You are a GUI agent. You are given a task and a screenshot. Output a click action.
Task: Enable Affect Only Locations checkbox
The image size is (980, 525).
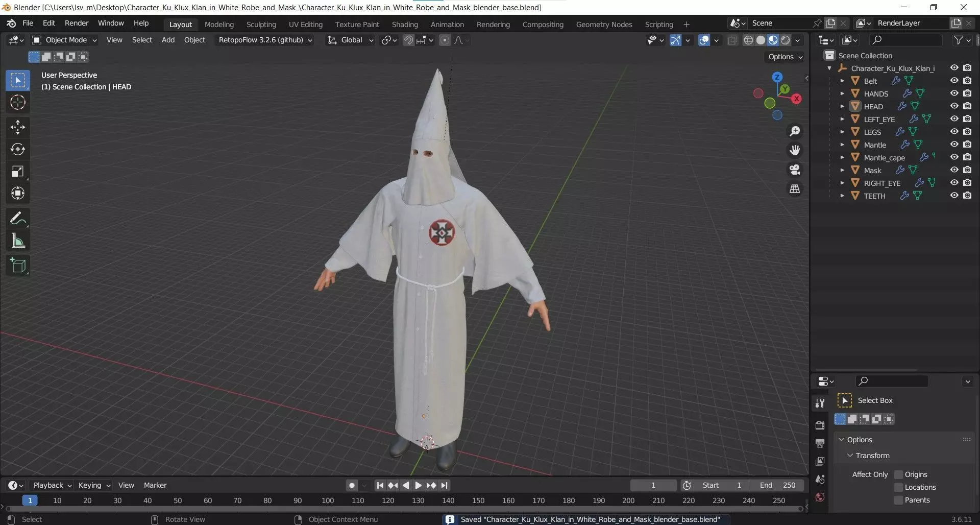[899, 487]
